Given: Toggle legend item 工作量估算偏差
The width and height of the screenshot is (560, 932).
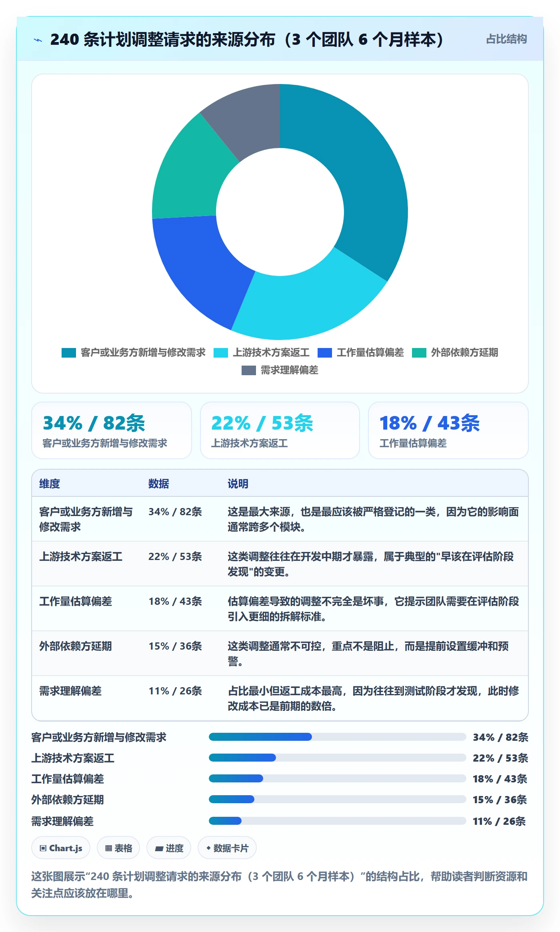Looking at the screenshot, I should [361, 352].
